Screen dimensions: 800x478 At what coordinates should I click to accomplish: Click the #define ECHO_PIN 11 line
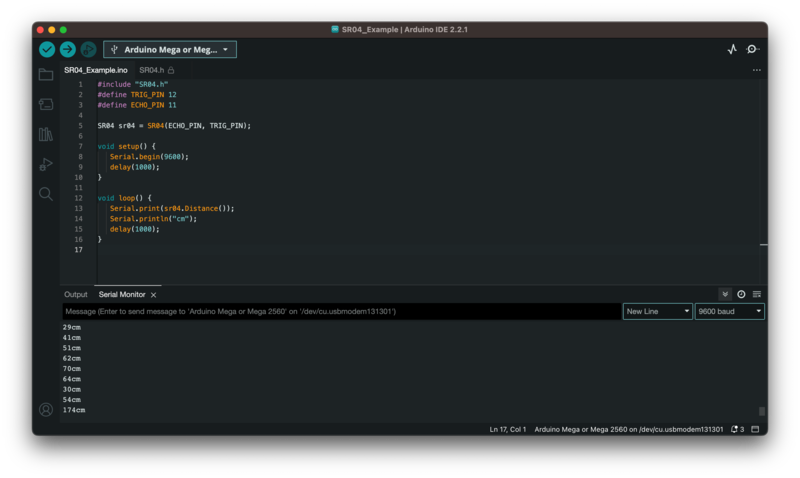[x=137, y=105]
